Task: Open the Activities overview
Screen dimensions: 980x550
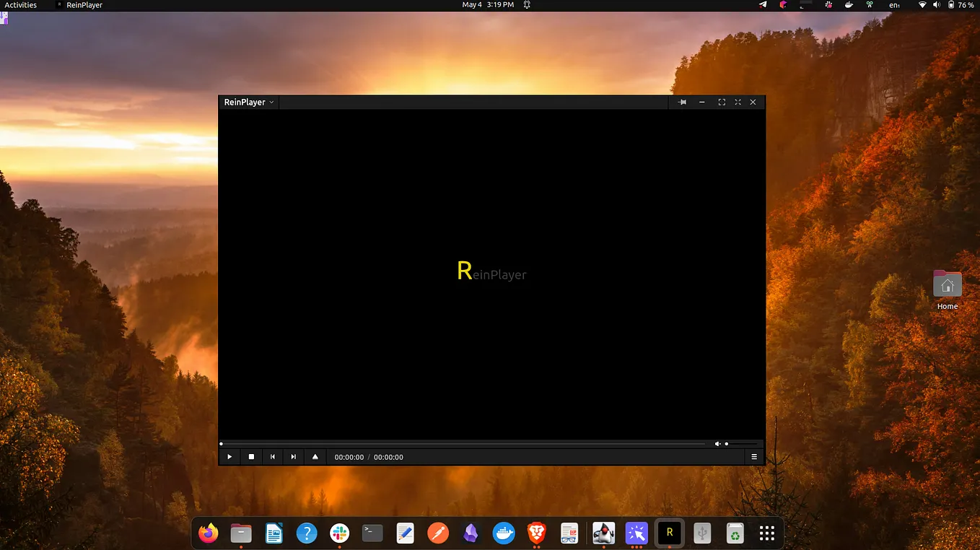Action: click(20, 5)
